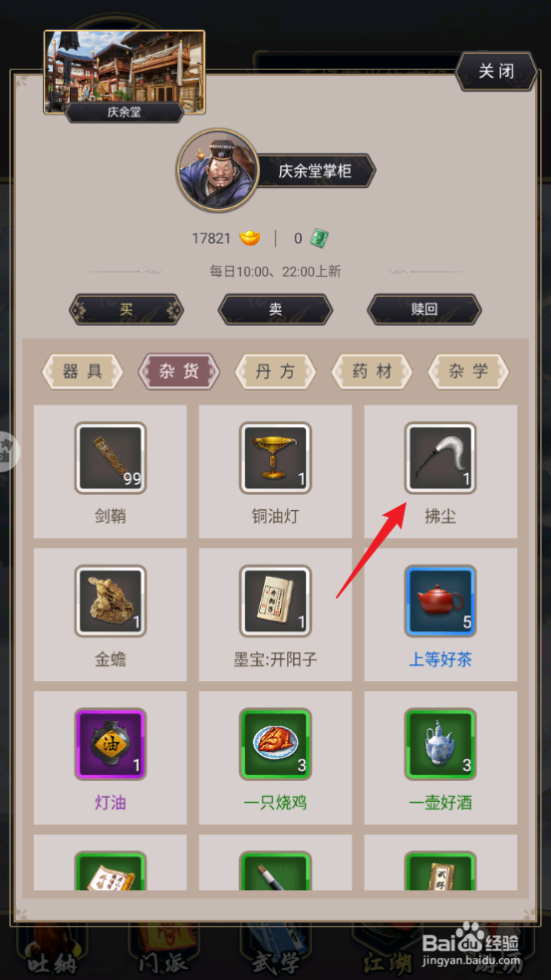Switch to the 丹方 category tab
The image size is (551, 980).
[275, 371]
